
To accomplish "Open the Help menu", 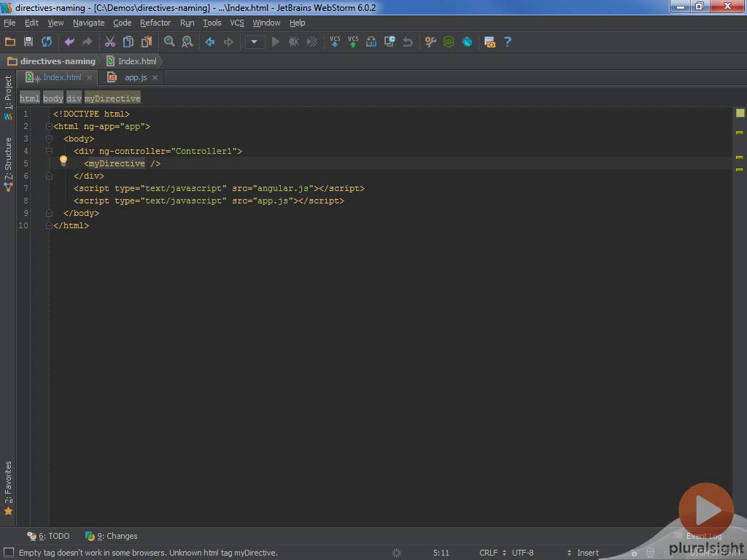I will pos(298,23).
